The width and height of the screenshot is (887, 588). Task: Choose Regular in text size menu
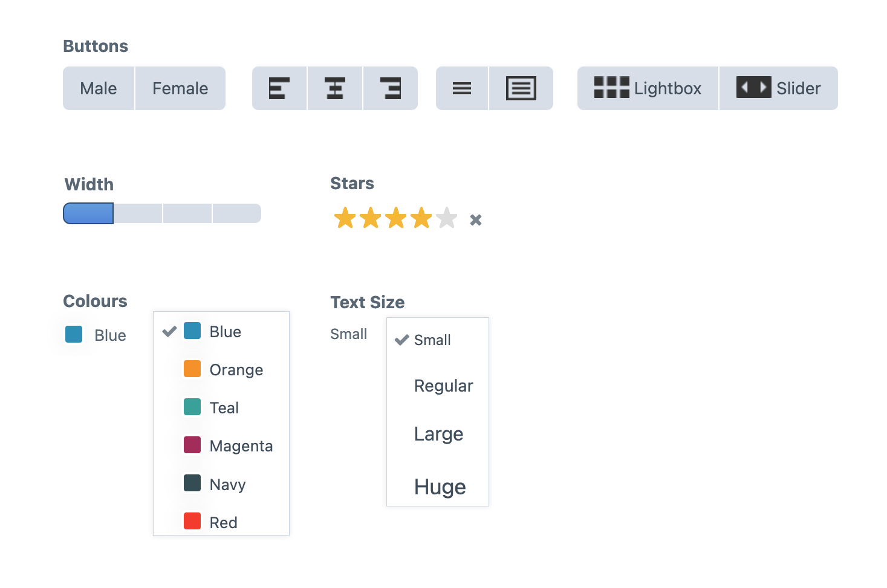(443, 386)
